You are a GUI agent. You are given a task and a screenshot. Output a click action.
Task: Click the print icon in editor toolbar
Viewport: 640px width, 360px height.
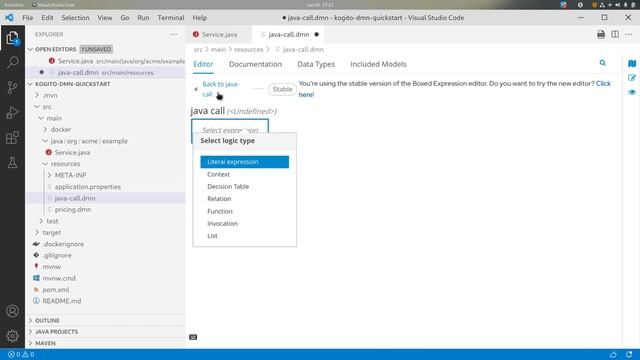(x=601, y=34)
